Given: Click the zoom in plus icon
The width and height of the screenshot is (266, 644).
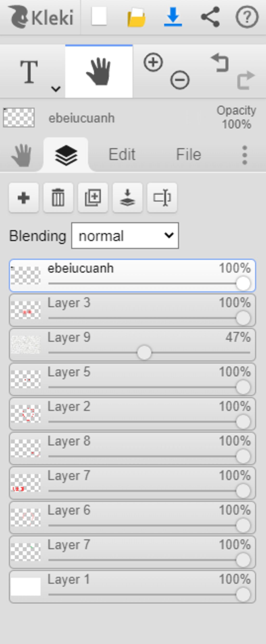Looking at the screenshot, I should pyautogui.click(x=153, y=62).
